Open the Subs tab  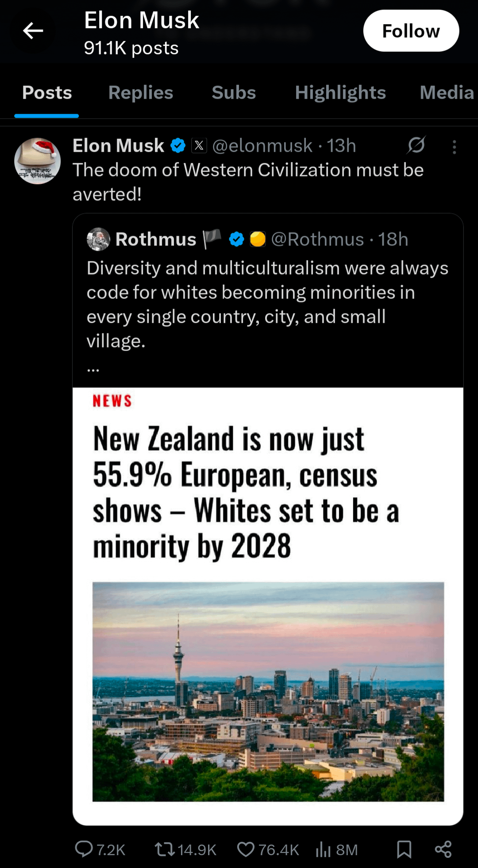[x=234, y=93]
